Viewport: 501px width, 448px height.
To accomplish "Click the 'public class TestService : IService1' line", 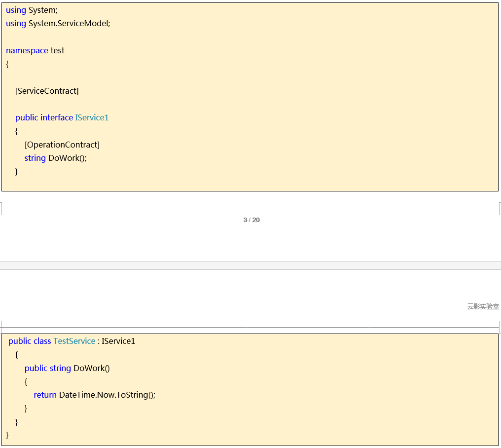I will pyautogui.click(x=72, y=341).
